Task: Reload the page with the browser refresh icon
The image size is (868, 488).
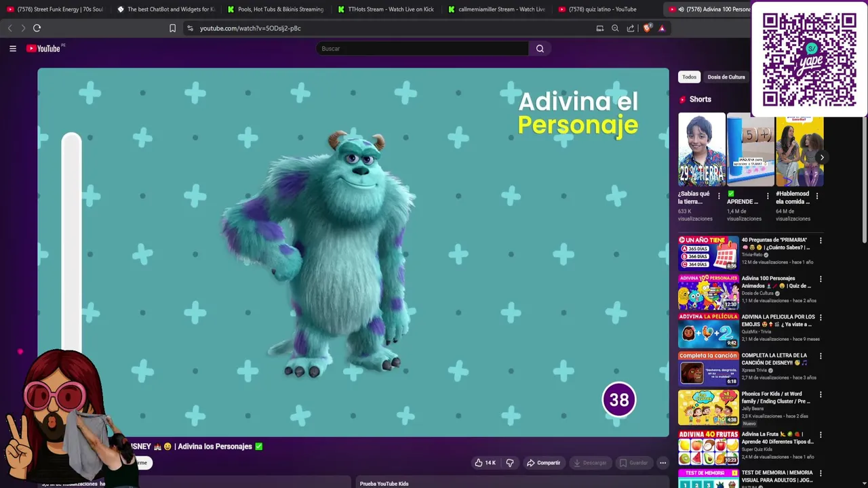Action: [x=37, y=28]
